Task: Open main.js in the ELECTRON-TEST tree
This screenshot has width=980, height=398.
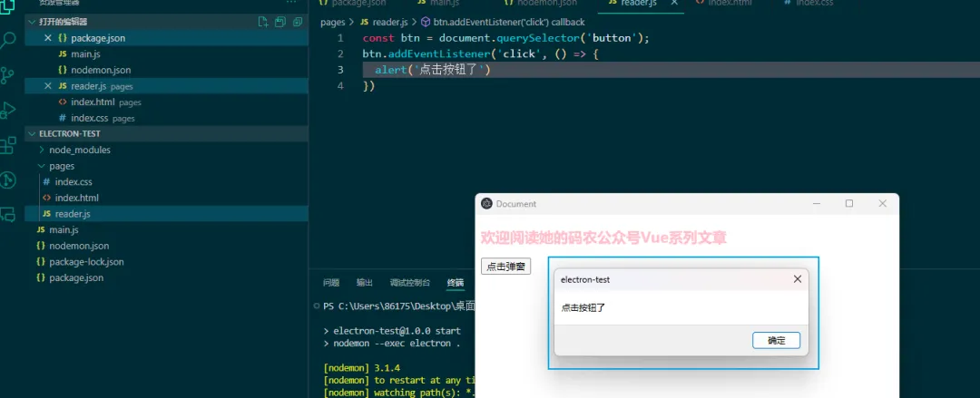Action: [x=64, y=230]
